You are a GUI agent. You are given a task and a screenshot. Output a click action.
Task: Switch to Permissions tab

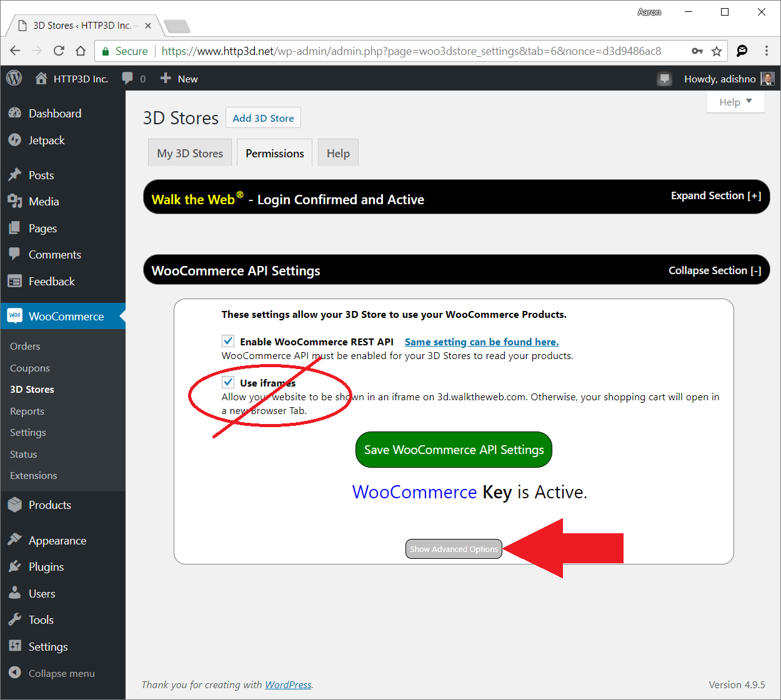(275, 153)
